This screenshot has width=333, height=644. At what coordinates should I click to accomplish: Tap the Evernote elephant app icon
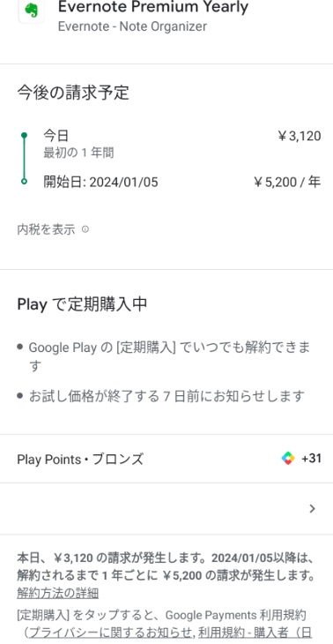(31, 11)
